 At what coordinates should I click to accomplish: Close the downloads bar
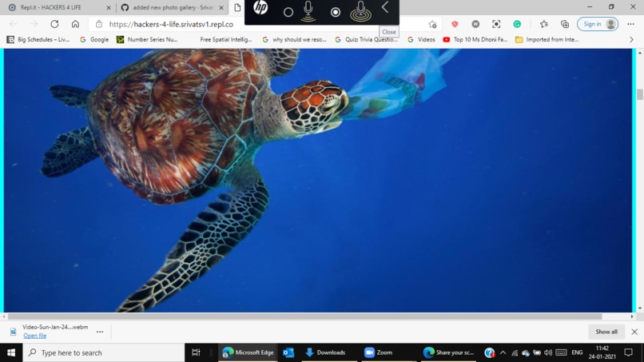(634, 332)
